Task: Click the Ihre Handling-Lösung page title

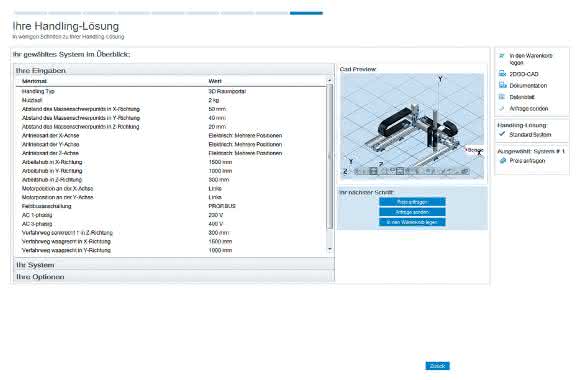Action: tap(66, 26)
